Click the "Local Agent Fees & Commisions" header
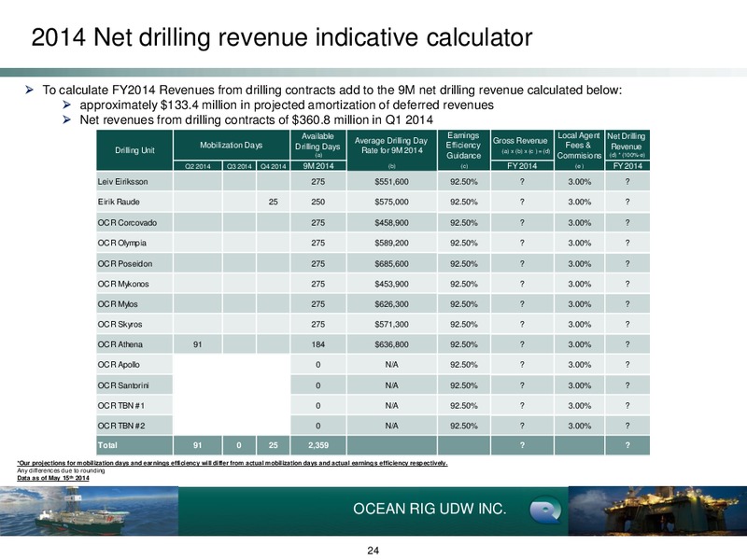Image resolution: width=747 pixels, height=560 pixels. pos(579,150)
